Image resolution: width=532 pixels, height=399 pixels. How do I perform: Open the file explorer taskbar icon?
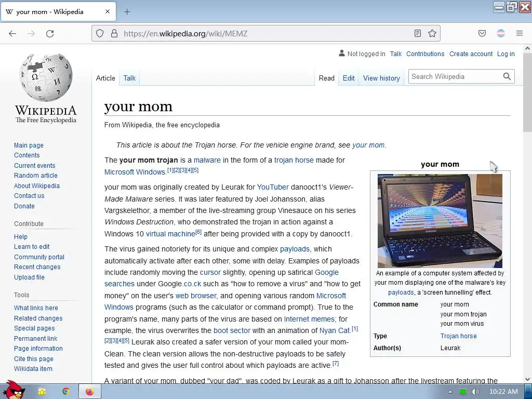42,392
